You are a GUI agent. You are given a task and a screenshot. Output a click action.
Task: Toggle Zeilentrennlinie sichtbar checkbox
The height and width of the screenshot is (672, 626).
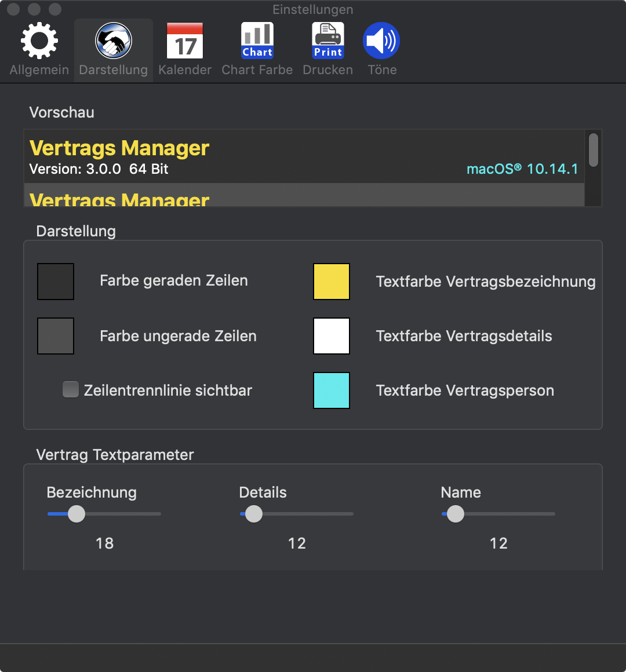tap(71, 389)
